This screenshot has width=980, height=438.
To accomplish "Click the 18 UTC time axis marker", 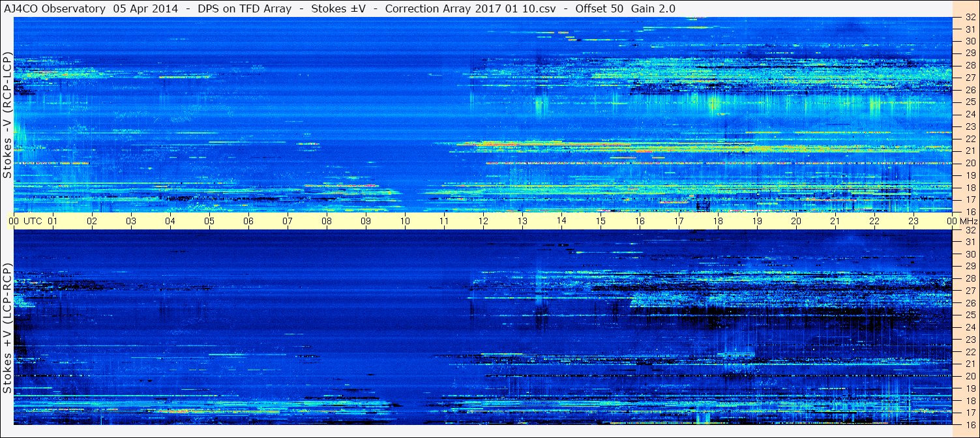I will click(x=718, y=221).
